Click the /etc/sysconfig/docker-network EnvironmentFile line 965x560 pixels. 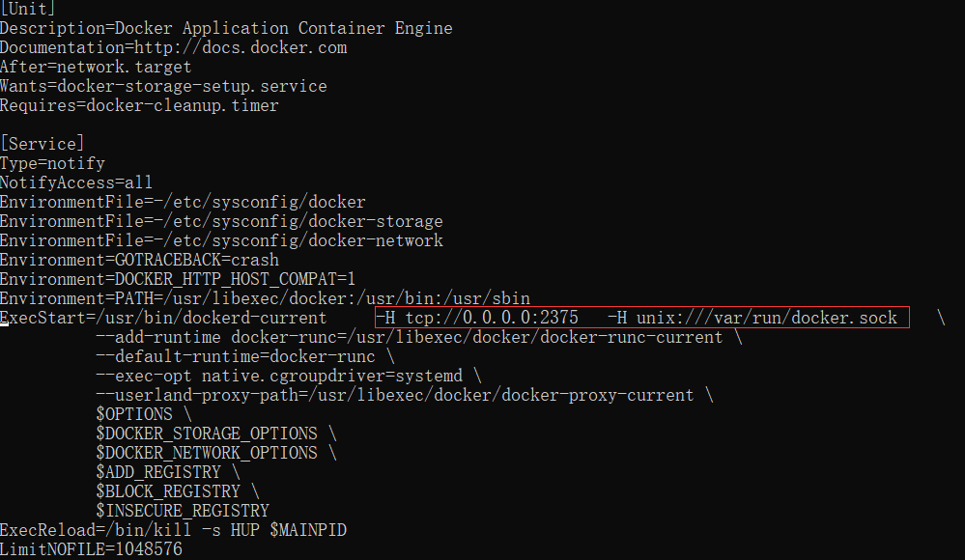pyautogui.click(x=221, y=240)
